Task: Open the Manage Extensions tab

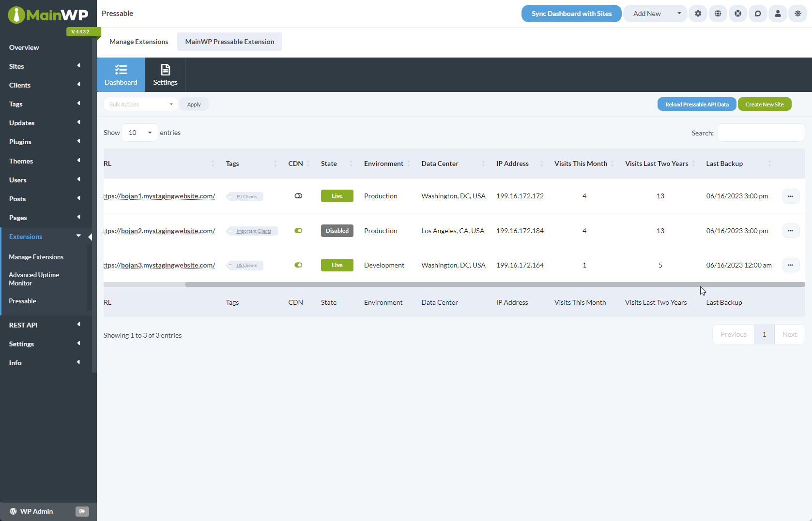Action: (x=138, y=42)
